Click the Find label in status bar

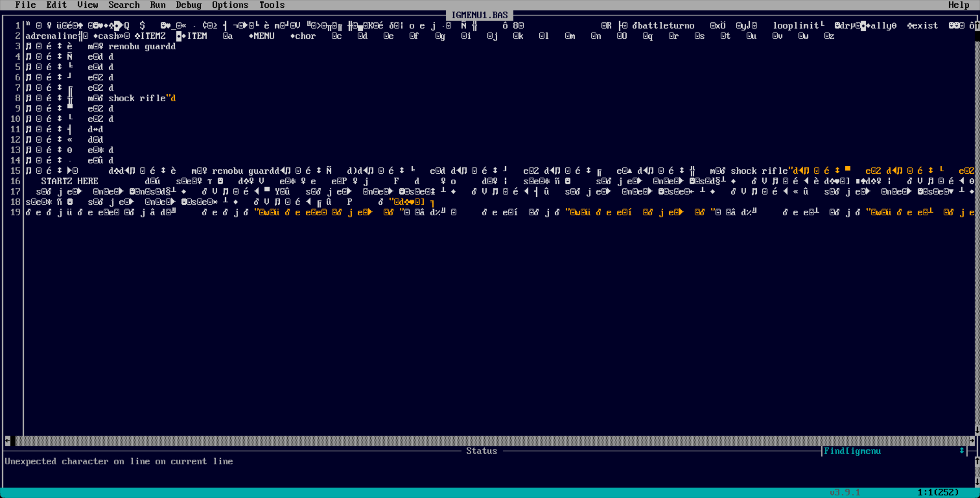click(834, 451)
